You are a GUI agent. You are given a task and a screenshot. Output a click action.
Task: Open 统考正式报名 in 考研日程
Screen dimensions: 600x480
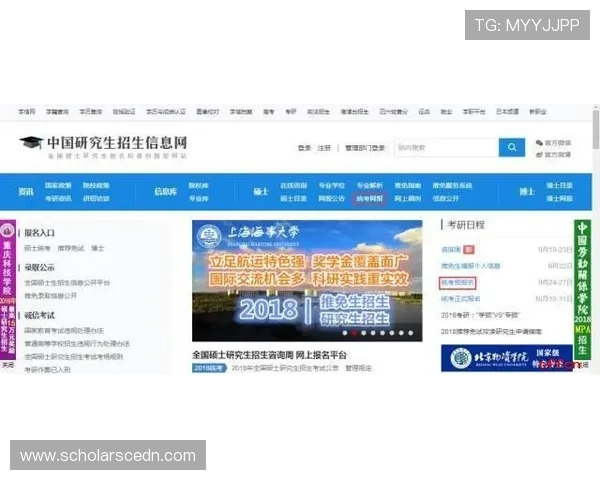coord(461,299)
